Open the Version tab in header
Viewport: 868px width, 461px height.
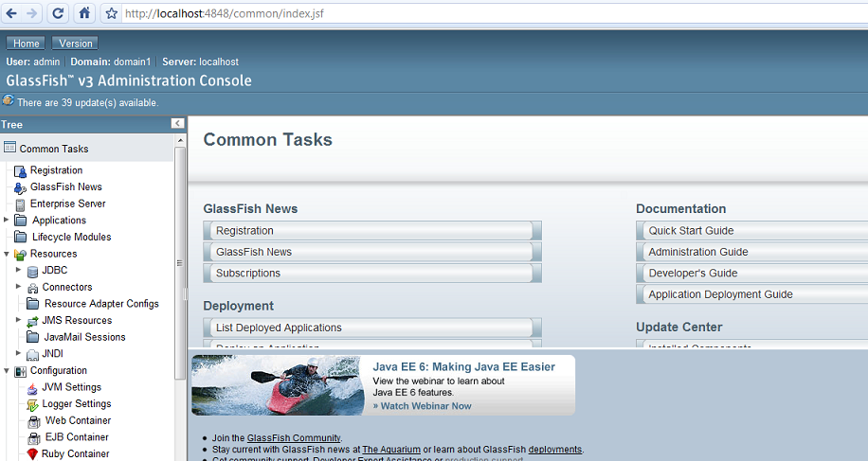(76, 44)
